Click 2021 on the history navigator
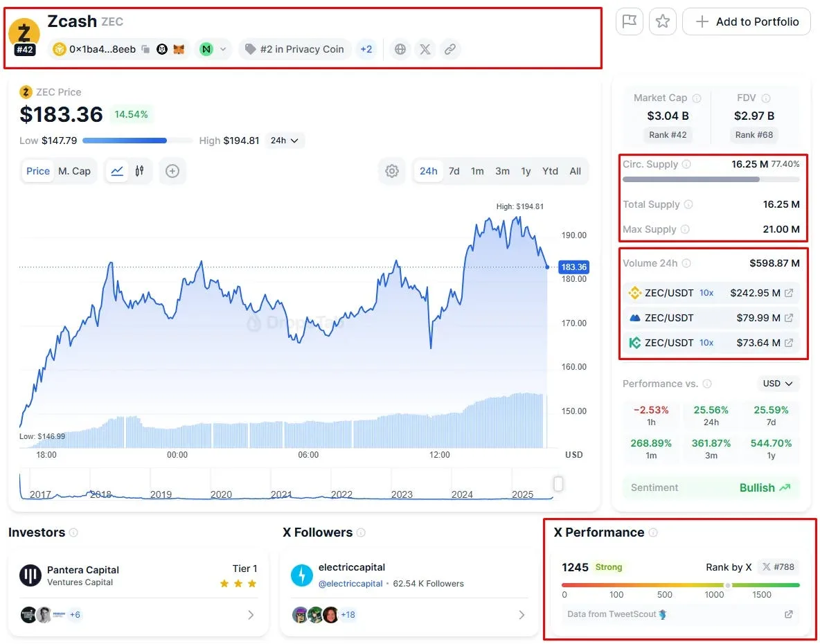 280,494
